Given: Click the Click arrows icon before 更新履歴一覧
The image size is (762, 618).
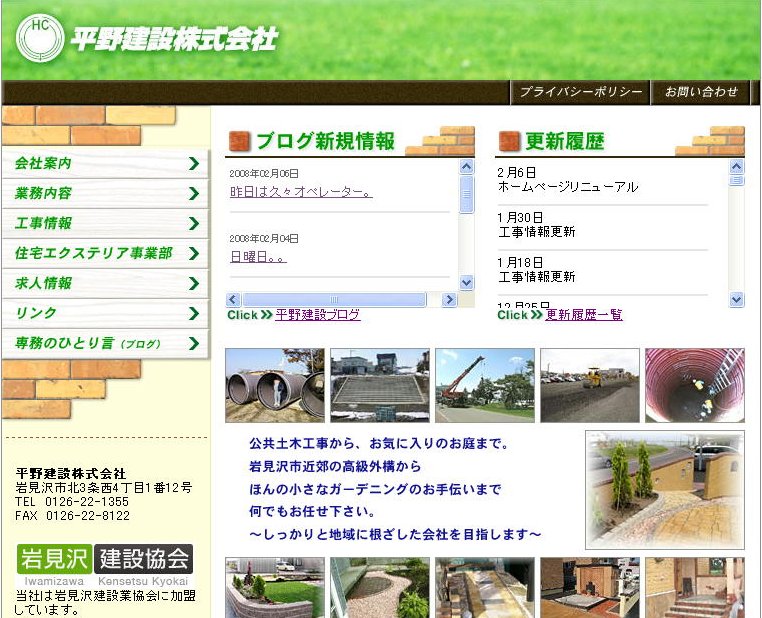Looking at the screenshot, I should click(537, 315).
